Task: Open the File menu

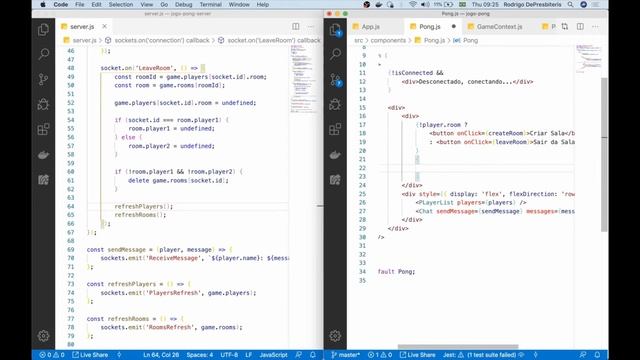Action: 80,4
